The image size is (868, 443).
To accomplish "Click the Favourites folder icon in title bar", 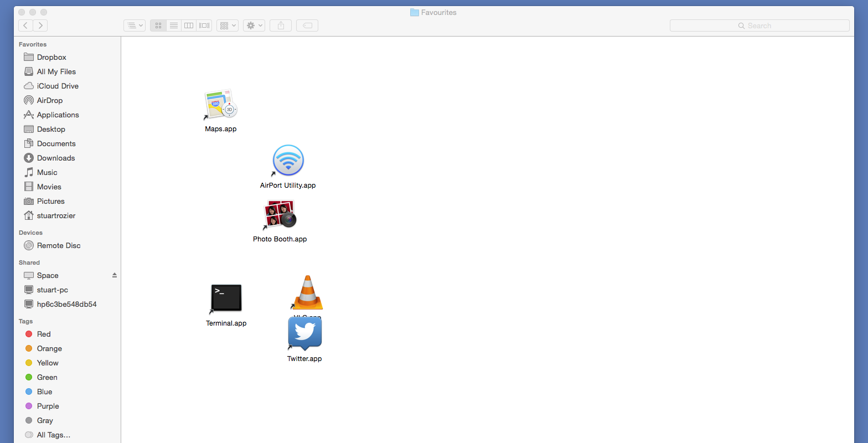I will (414, 12).
